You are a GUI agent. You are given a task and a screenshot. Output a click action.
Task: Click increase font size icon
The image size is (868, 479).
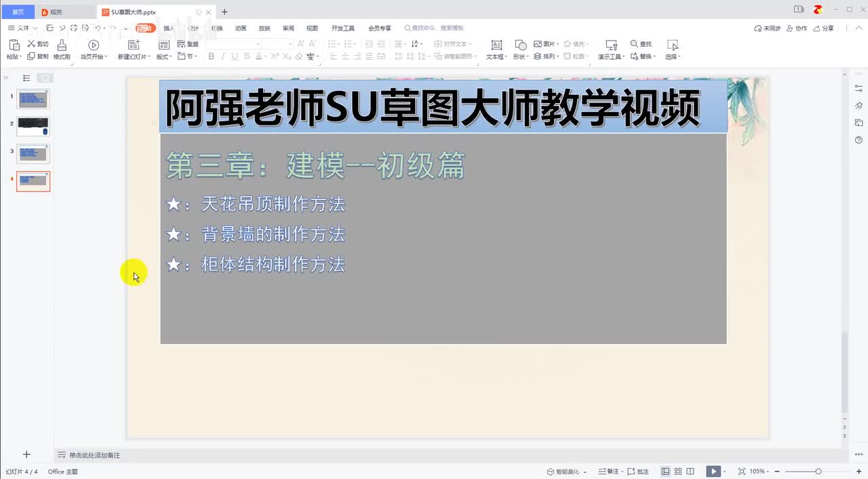coord(301,44)
